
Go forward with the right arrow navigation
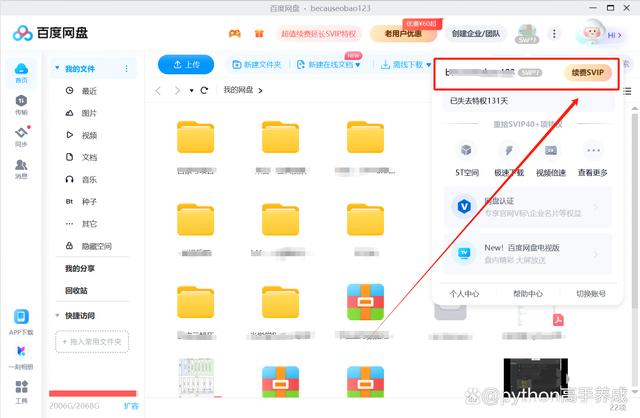tap(177, 90)
